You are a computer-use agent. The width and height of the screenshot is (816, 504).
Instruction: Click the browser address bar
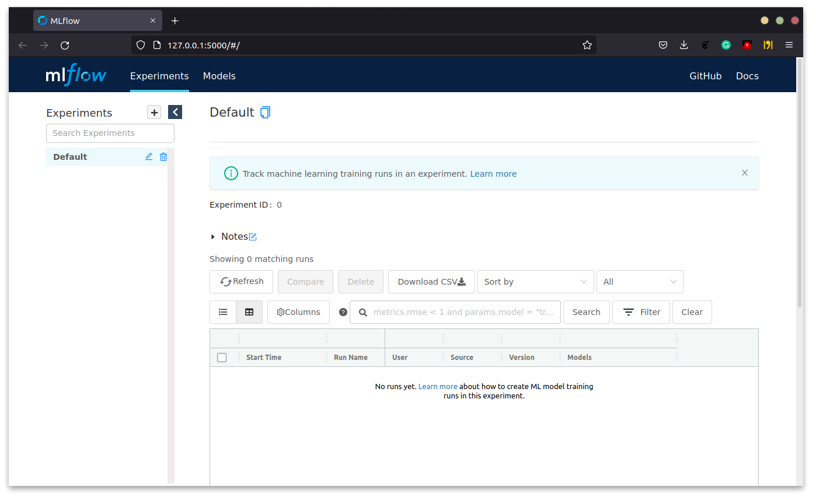pos(364,45)
